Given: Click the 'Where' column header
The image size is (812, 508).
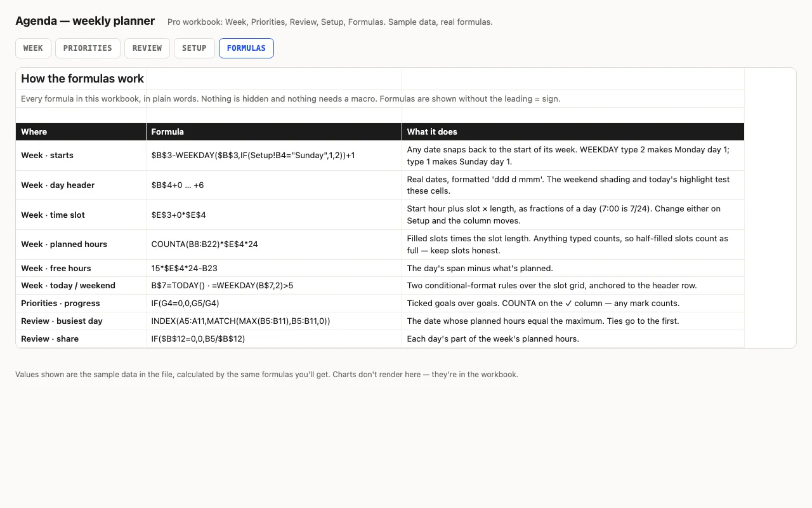Looking at the screenshot, I should coord(81,131).
